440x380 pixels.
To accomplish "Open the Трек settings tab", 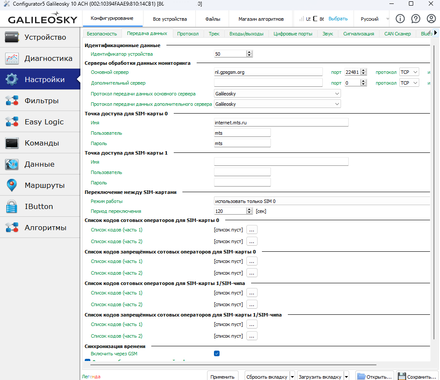I will click(x=214, y=34).
